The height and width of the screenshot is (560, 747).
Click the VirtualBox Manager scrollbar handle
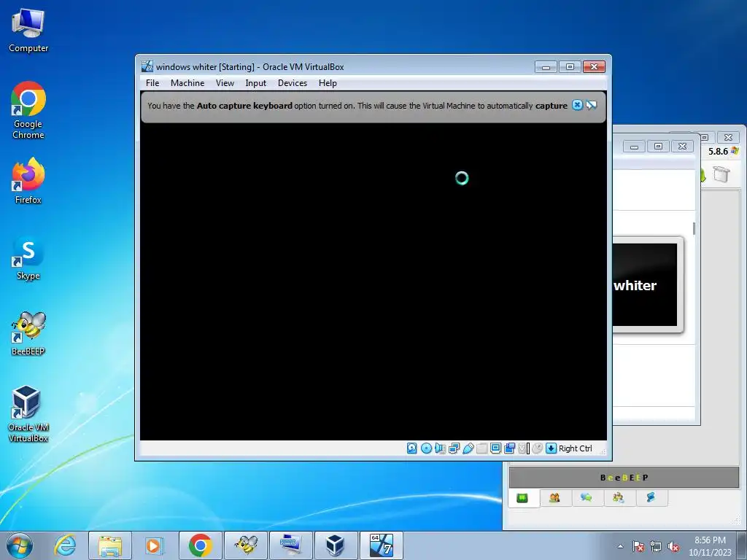[694, 228]
